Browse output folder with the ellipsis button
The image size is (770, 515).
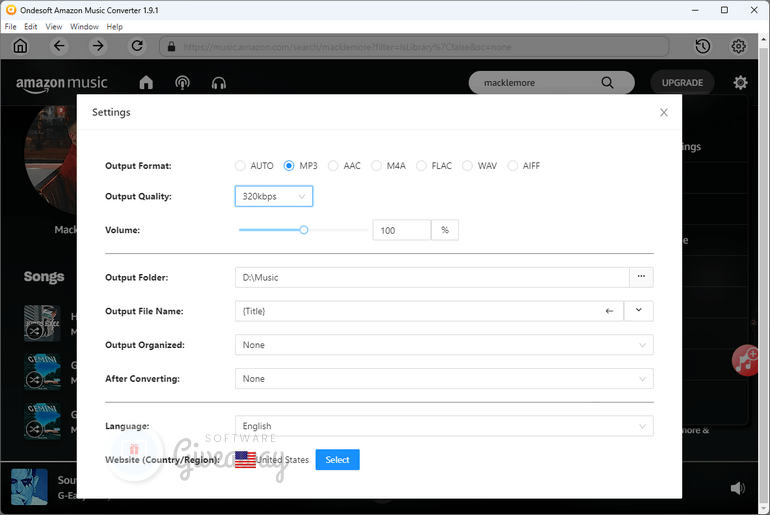[641, 277]
